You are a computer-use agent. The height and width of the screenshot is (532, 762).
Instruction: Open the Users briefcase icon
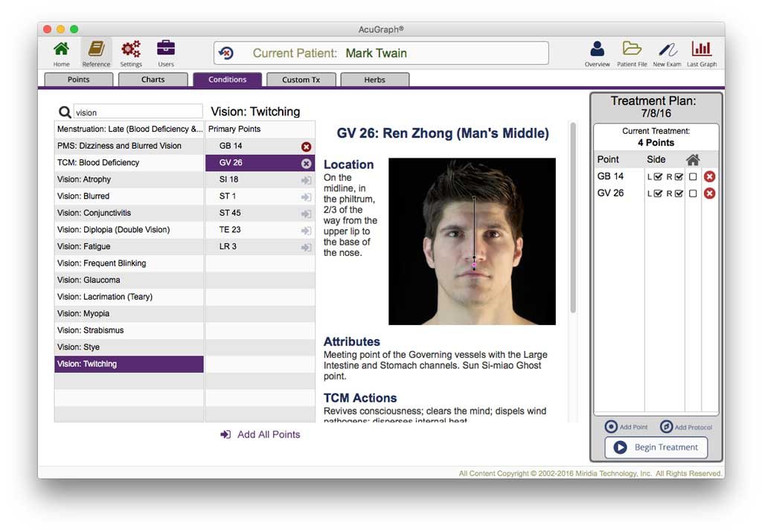click(166, 48)
